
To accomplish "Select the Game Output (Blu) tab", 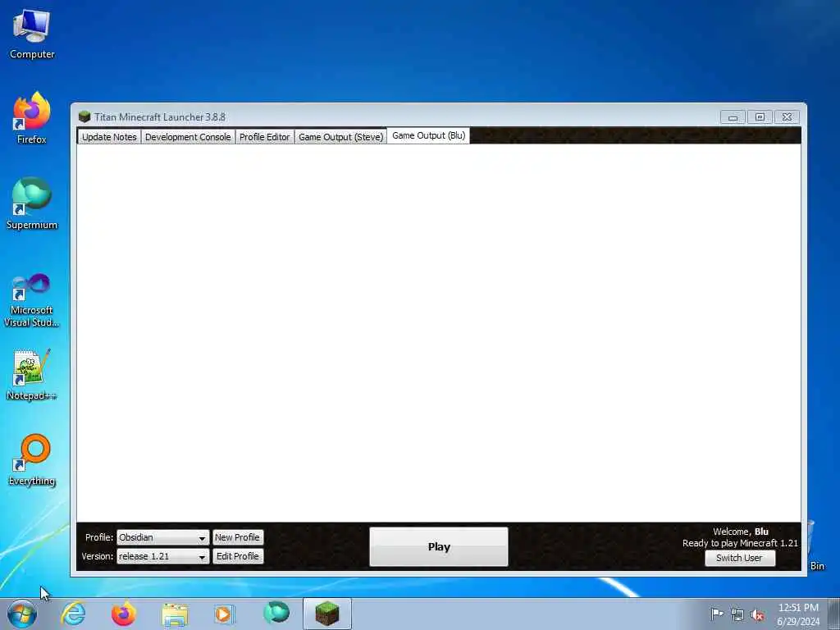I will coord(428,135).
